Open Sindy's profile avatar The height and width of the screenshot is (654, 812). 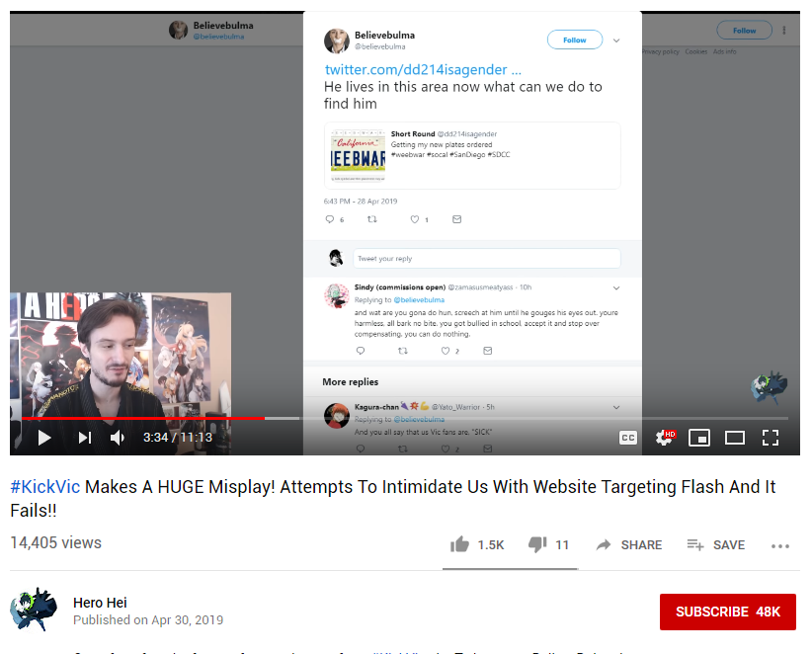pyautogui.click(x=337, y=295)
